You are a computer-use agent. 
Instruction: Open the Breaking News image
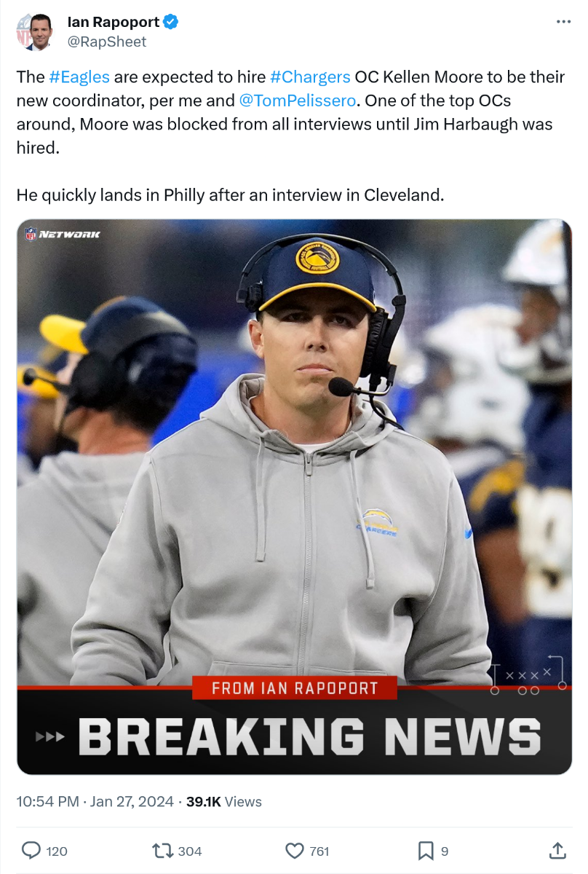coord(294,497)
